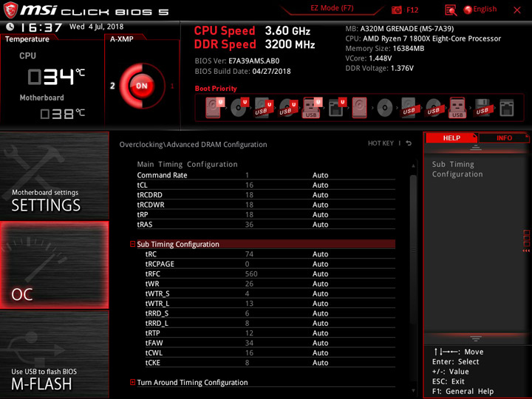Click the scrollbar in the DRAM timing list
532x399 pixels.
(413, 250)
